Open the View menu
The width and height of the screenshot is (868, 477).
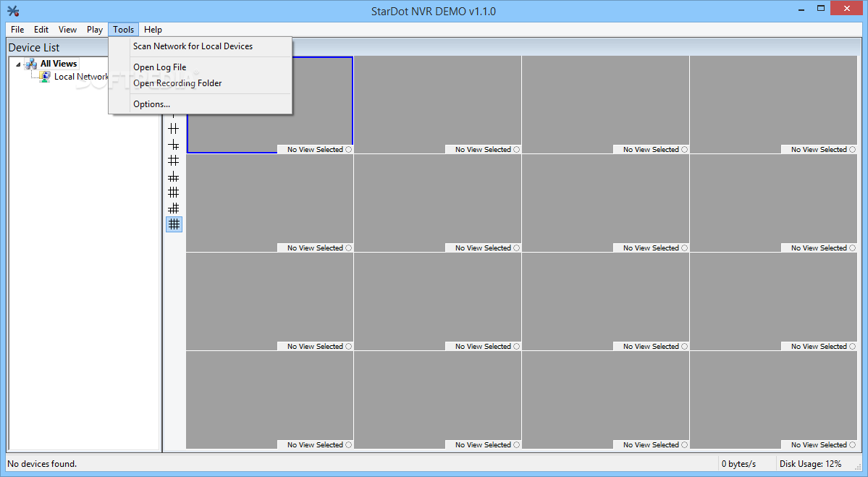67,30
